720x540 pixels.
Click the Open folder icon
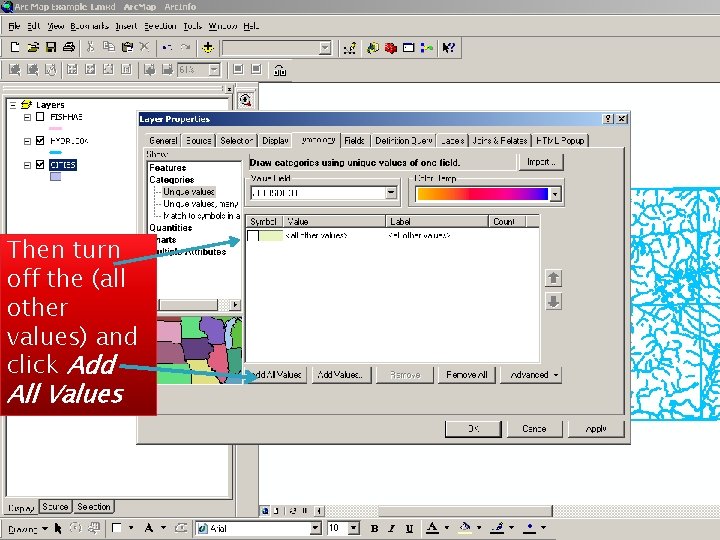click(33, 47)
